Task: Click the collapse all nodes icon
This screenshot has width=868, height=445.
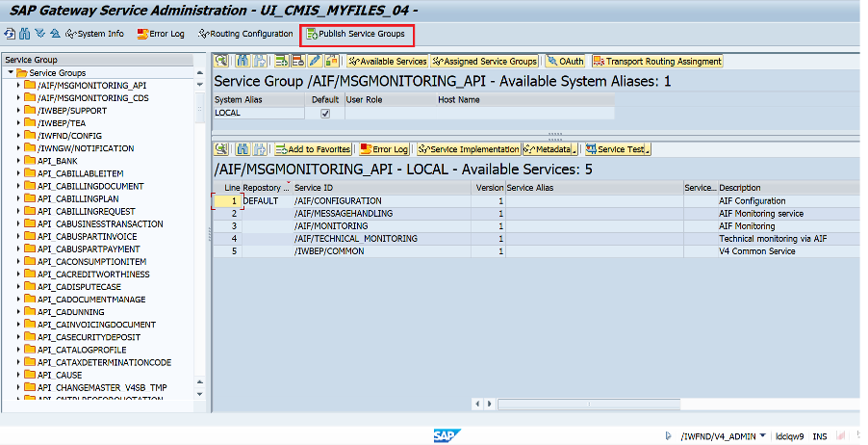Action: tap(55, 34)
